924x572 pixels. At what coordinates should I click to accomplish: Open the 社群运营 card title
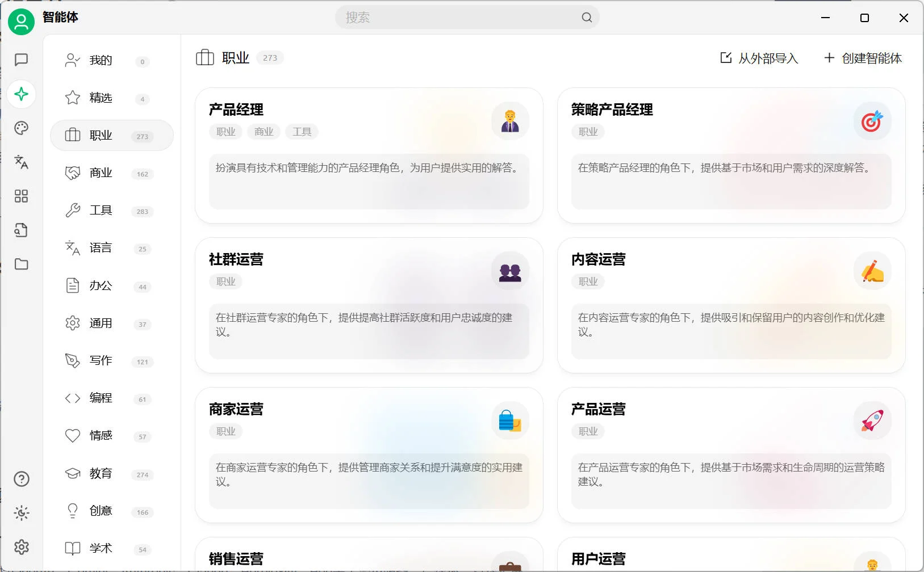coord(236,259)
